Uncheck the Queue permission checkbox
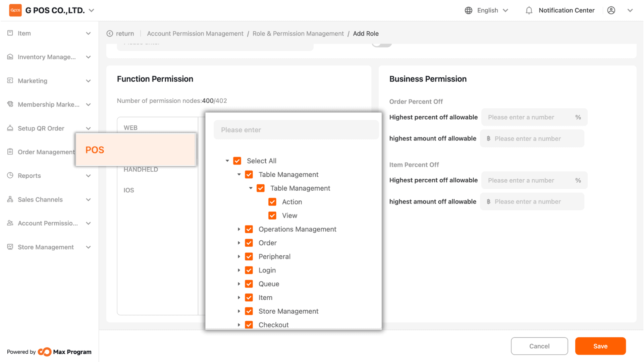Image resolution: width=644 pixels, height=362 pixels. tap(249, 284)
